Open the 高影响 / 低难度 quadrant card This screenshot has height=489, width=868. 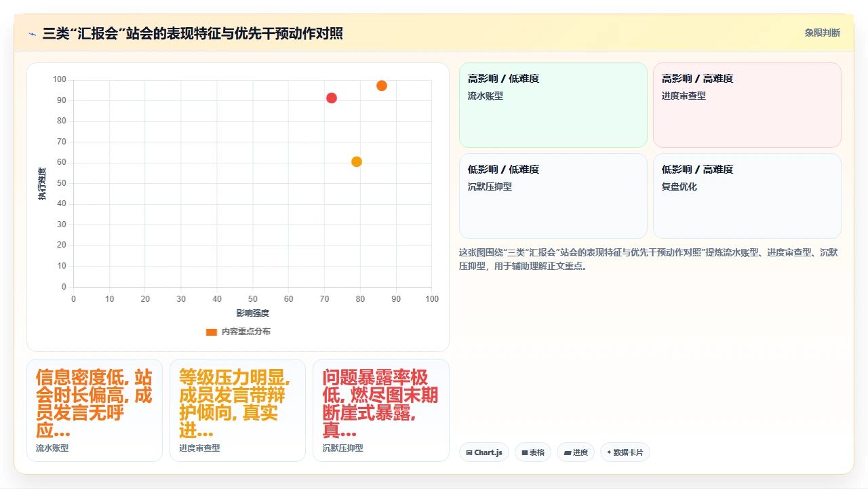(x=553, y=105)
